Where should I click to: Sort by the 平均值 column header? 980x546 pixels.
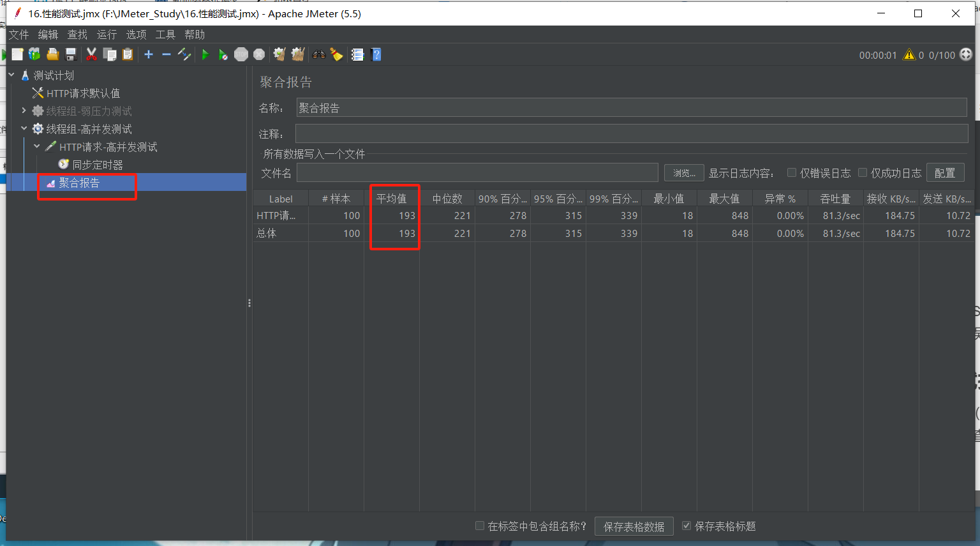392,199
